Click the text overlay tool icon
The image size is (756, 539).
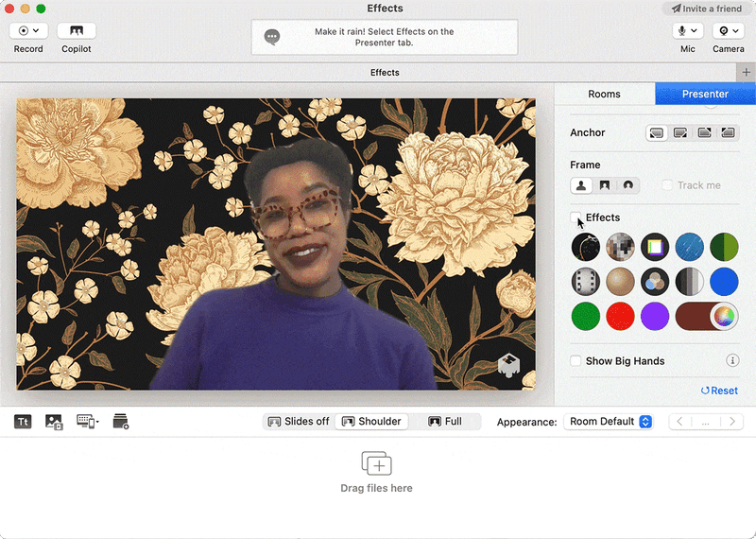23,422
